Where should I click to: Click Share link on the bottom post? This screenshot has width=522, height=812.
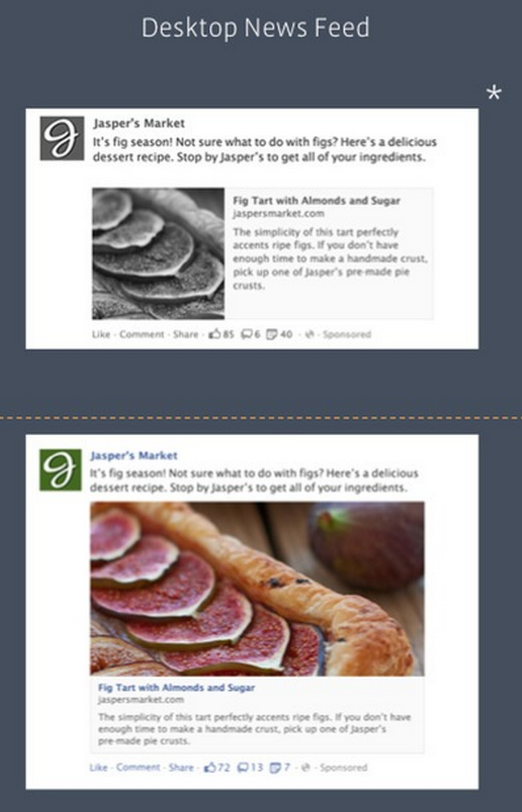(x=181, y=767)
